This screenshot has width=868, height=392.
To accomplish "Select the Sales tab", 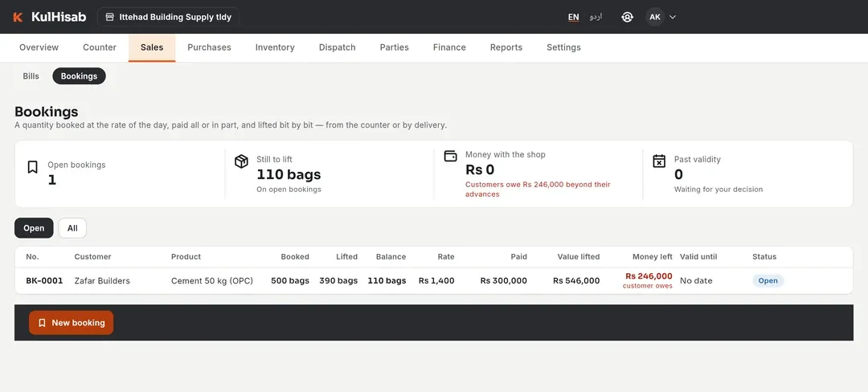I will click(x=152, y=47).
